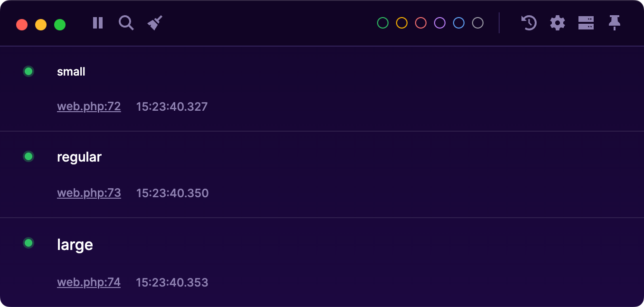
Task: Click the green dot beside "small"
Action: (x=28, y=71)
